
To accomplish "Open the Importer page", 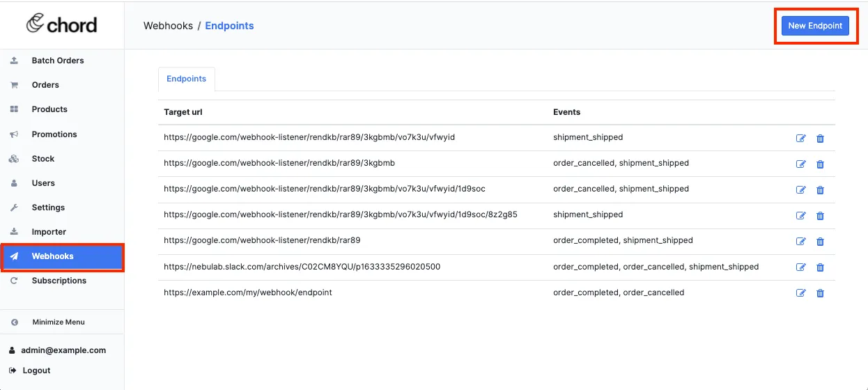I will 62,232.
